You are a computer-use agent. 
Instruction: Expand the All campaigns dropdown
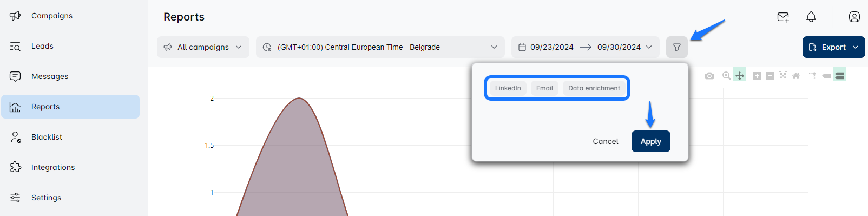[203, 47]
